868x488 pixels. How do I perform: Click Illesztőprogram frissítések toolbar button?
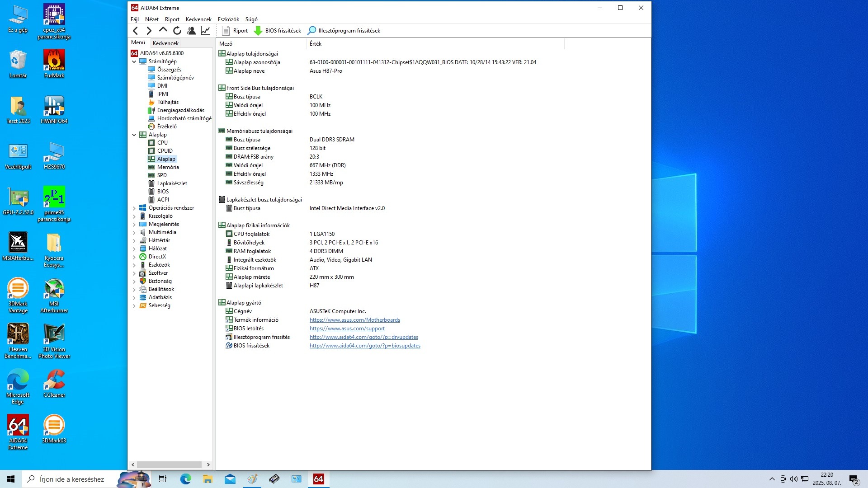[344, 31]
